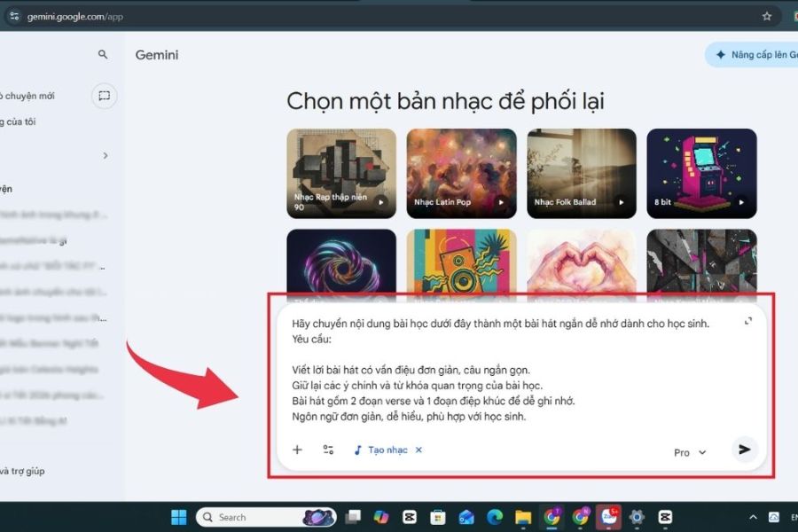This screenshot has width=798, height=532.
Task: Open the tools icon next to plus
Action: (328, 450)
